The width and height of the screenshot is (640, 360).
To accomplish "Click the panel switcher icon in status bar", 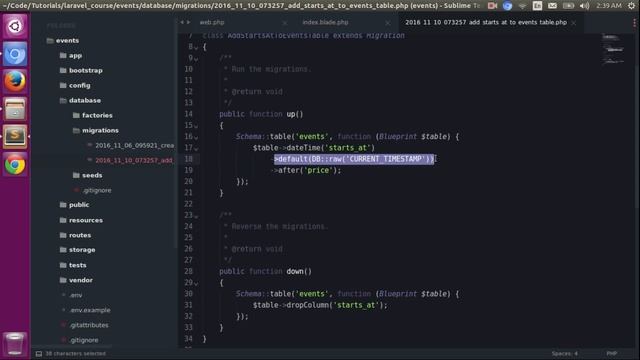I will [x=39, y=354].
